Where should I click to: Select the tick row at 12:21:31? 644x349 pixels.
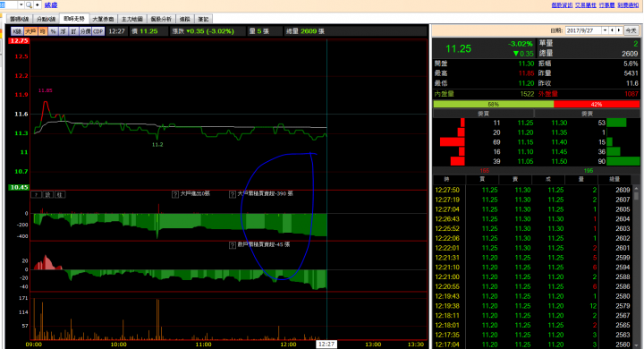[x=532, y=258]
